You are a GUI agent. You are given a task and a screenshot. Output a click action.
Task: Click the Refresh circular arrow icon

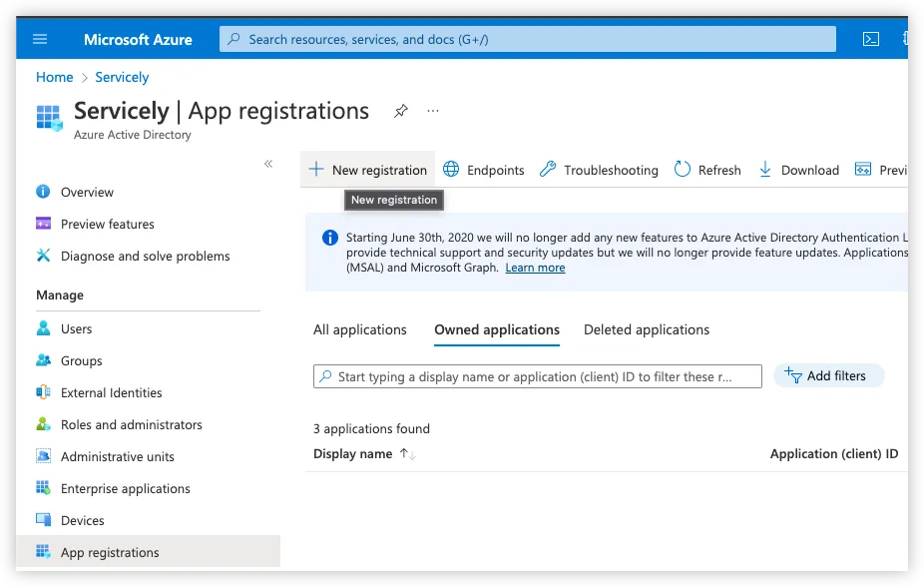pyautogui.click(x=682, y=169)
